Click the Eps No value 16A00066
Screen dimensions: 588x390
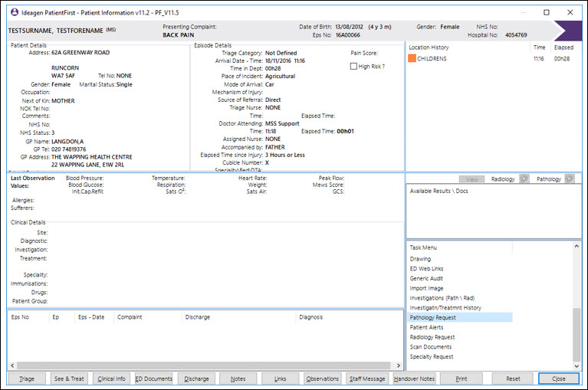[347, 34]
